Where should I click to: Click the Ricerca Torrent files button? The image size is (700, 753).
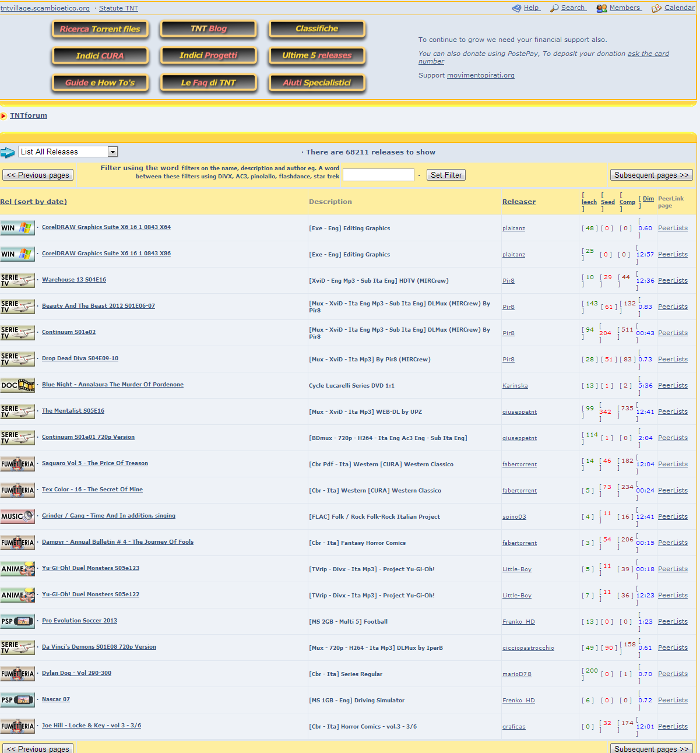point(100,29)
